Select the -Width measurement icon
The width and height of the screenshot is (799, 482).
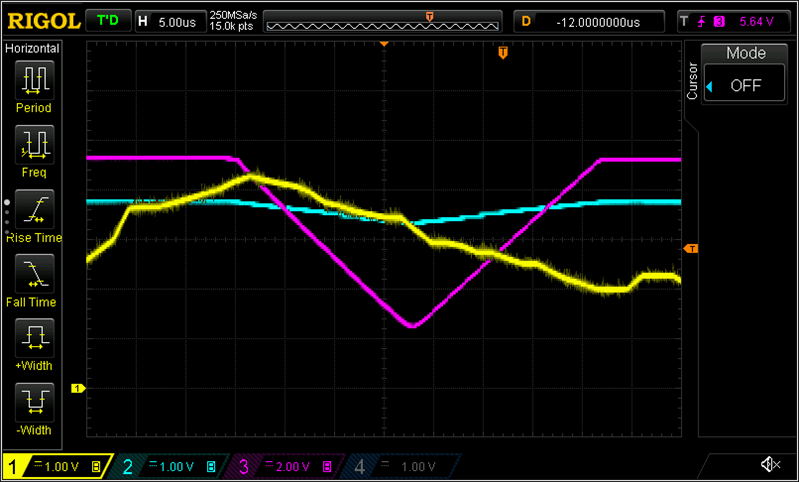[34, 401]
